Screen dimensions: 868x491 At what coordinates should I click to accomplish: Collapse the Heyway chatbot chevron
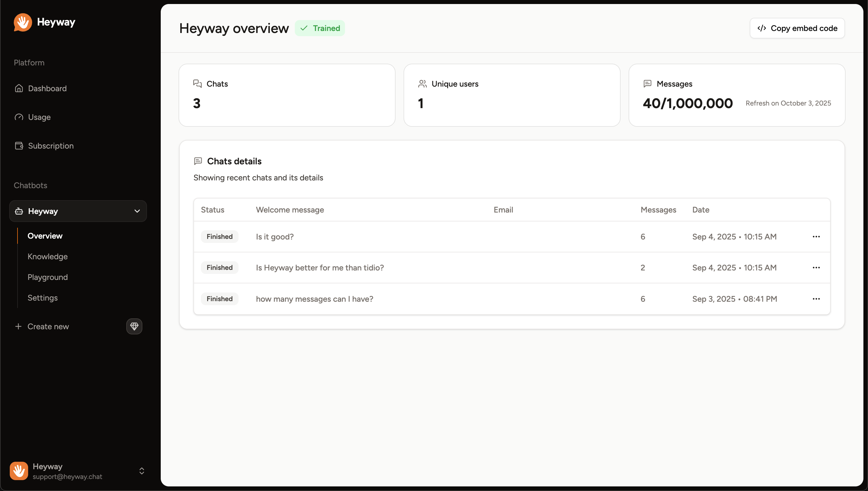(137, 211)
